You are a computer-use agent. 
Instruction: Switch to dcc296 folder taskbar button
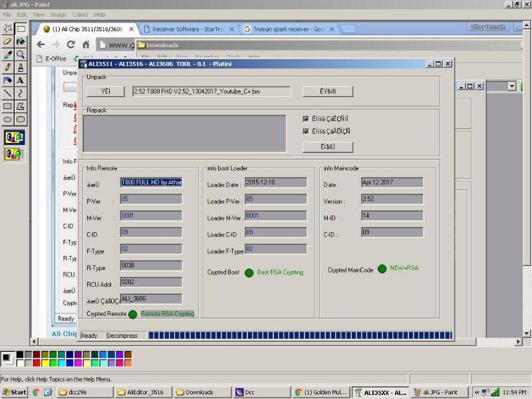pos(85,392)
